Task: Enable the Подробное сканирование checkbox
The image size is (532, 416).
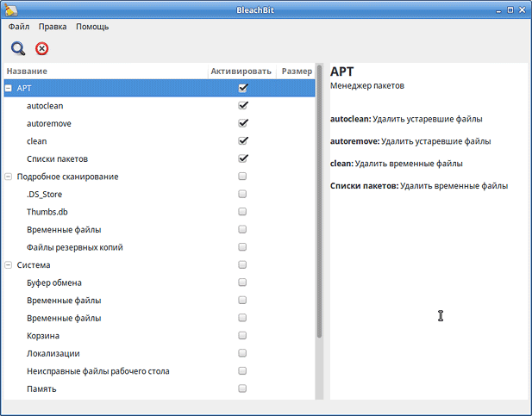Action: point(242,177)
